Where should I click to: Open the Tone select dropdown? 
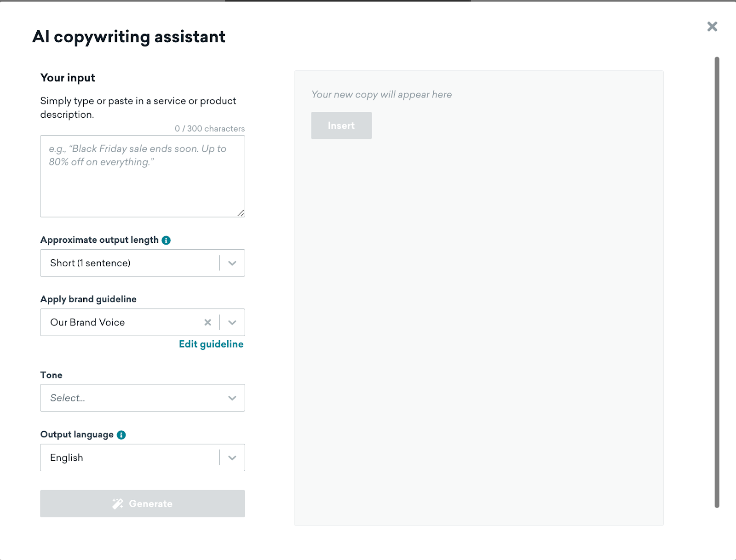tap(143, 398)
